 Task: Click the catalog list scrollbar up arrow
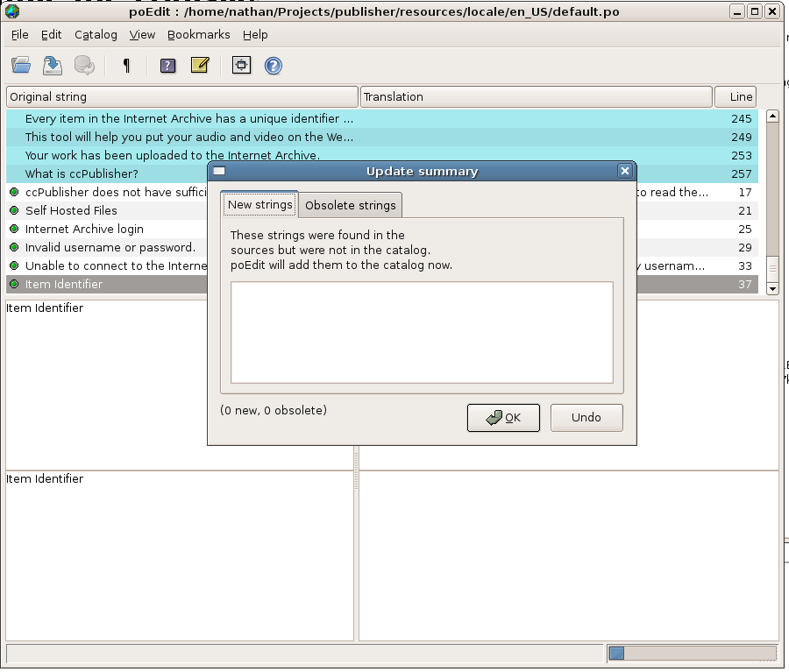coord(772,117)
